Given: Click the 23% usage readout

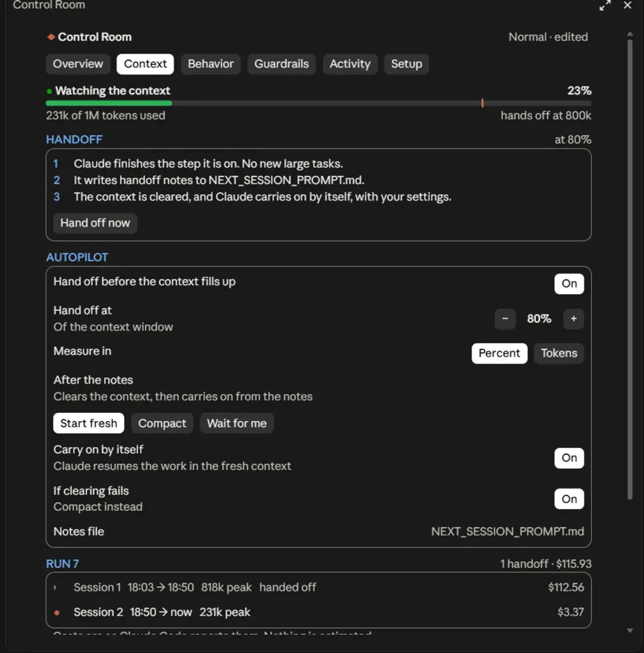Looking at the screenshot, I should 580,91.
